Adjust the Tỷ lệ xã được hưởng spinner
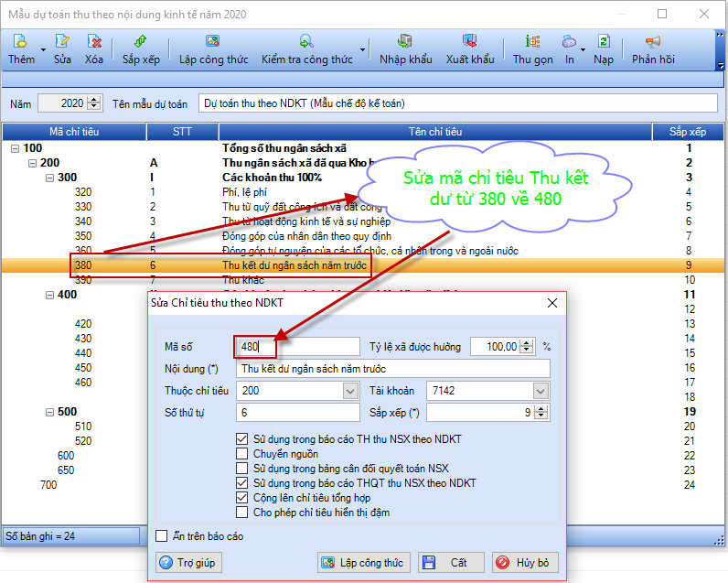 pyautogui.click(x=527, y=347)
